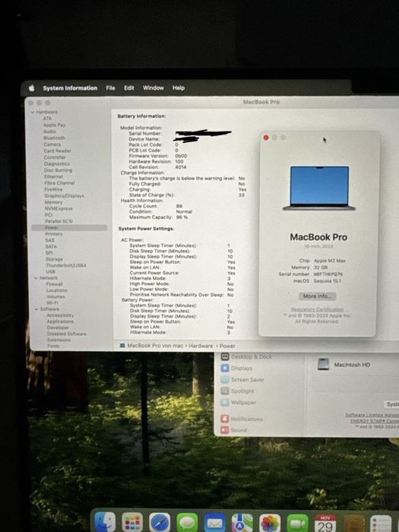
Task: Click the Wallpaper settings icon
Action: pyautogui.click(x=225, y=402)
